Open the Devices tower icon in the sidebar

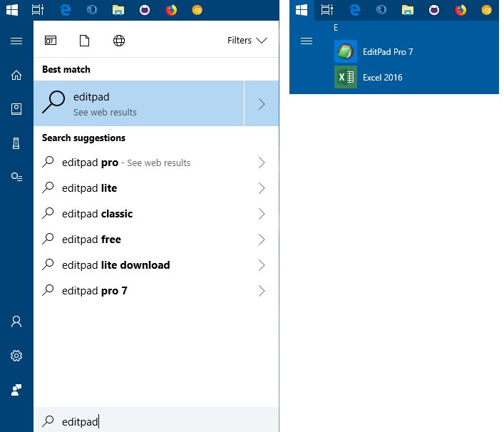click(16, 143)
